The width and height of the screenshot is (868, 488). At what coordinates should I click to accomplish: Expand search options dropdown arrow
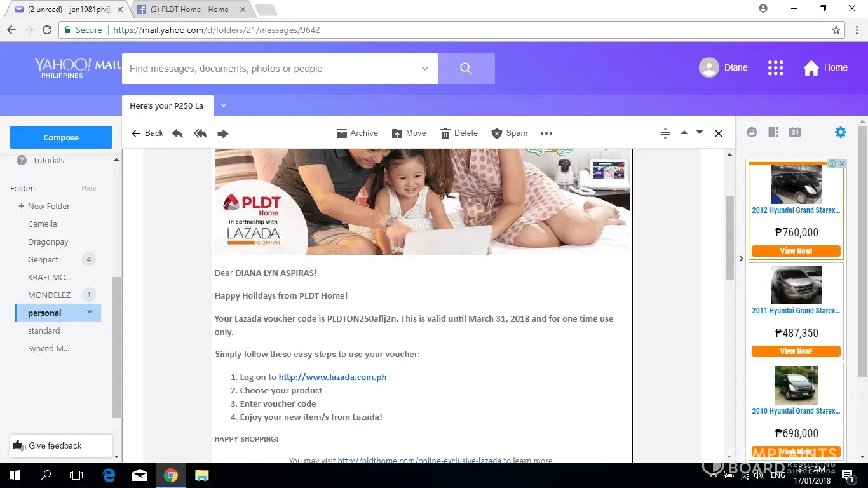(x=425, y=69)
